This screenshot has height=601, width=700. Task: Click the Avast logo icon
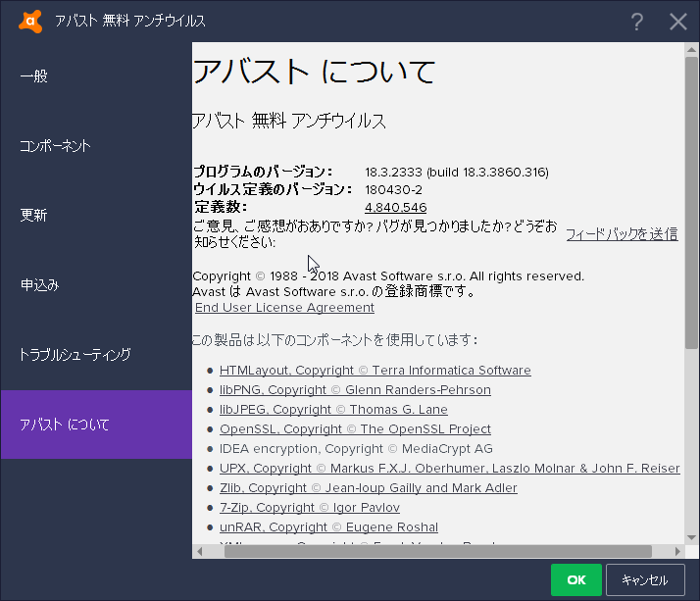coord(30,21)
